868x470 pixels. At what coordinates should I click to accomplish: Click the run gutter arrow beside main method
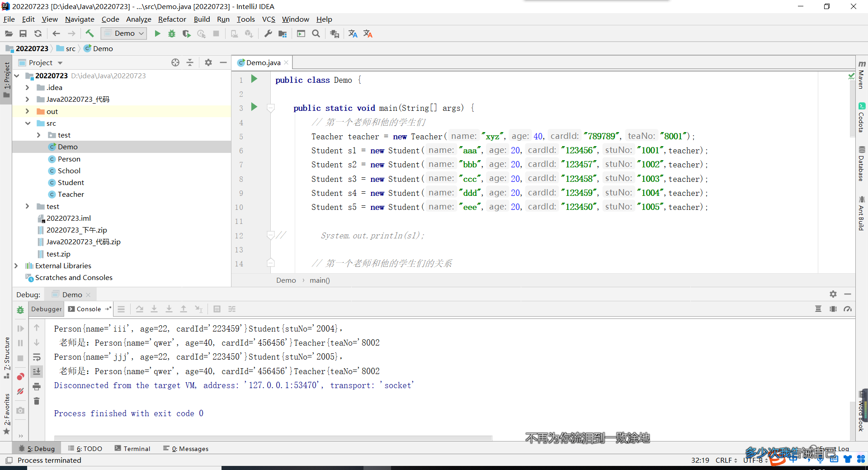(254, 107)
